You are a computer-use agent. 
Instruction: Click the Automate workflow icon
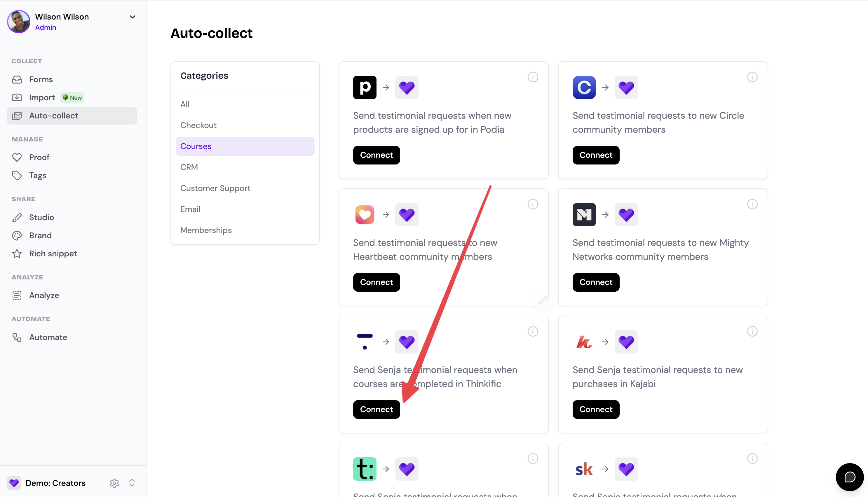click(x=17, y=337)
